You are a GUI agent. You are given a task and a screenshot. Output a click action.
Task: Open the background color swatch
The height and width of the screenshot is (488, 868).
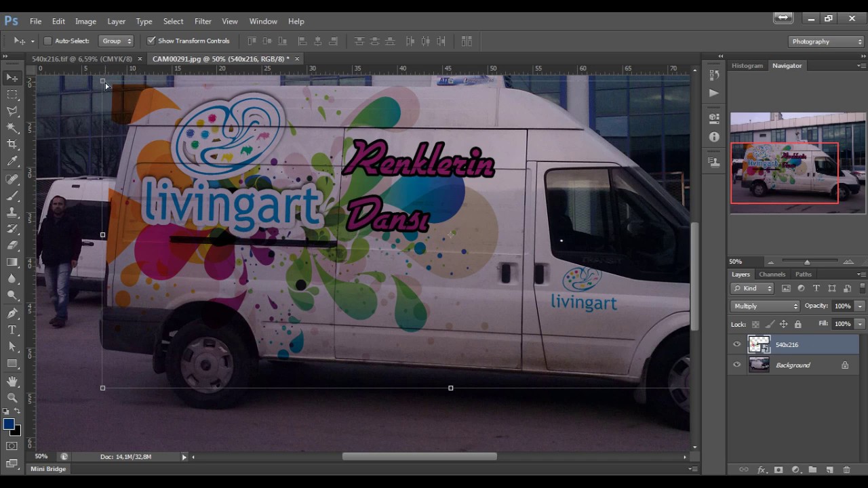[x=17, y=431]
